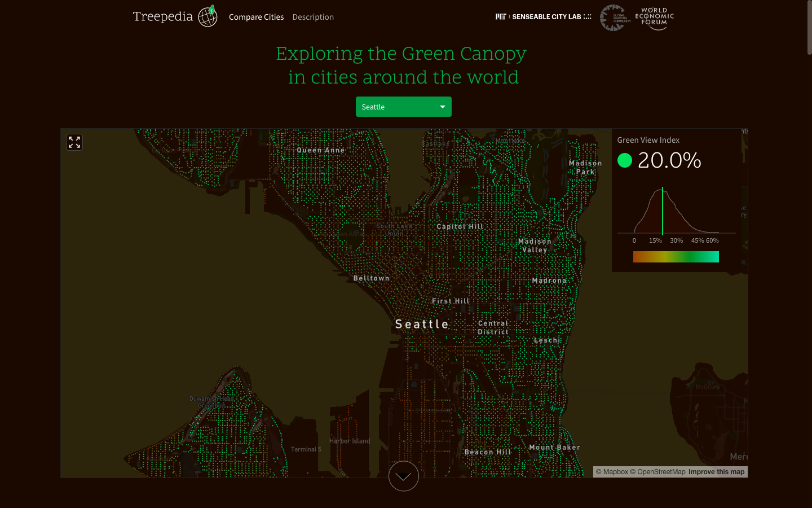Click the green marker line on the GVI histogram
812x508 pixels.
[x=663, y=209]
